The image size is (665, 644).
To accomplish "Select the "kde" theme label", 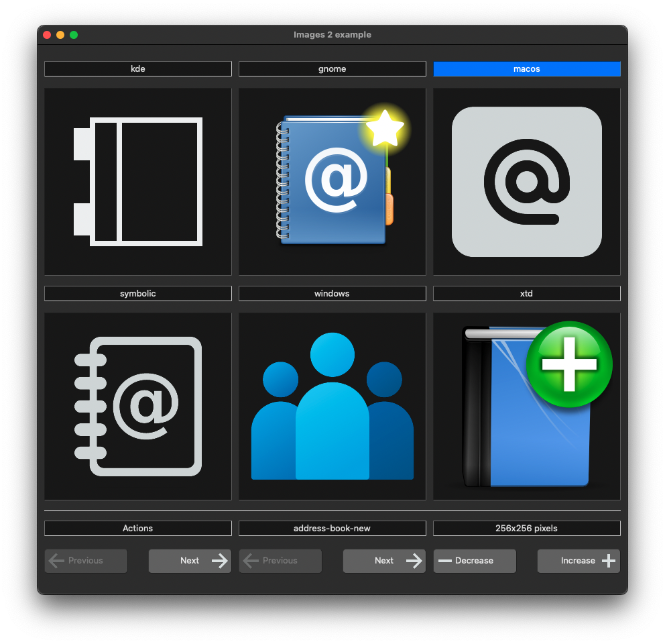I will point(138,69).
